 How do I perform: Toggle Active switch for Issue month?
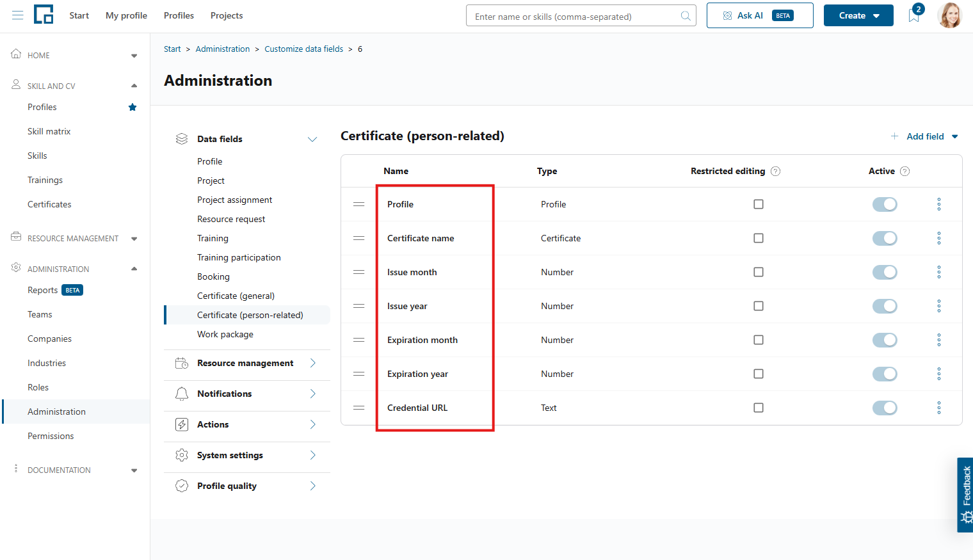[x=885, y=272]
